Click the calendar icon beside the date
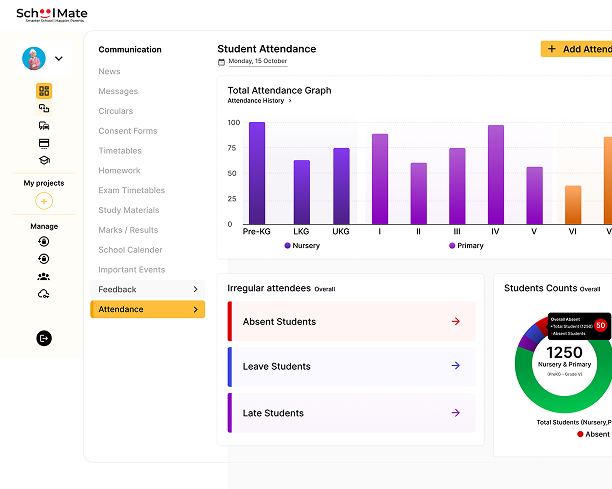Screen dimensions: 612x489 coord(222,62)
